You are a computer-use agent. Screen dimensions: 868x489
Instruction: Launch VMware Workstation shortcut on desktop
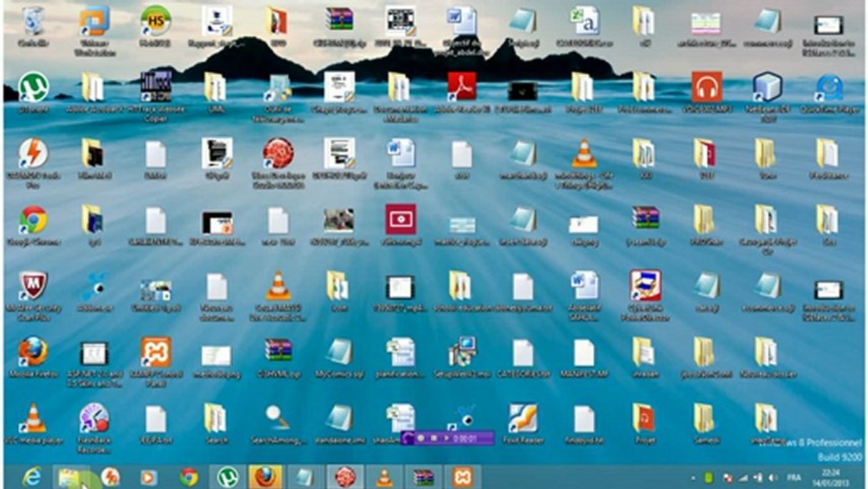(x=94, y=21)
